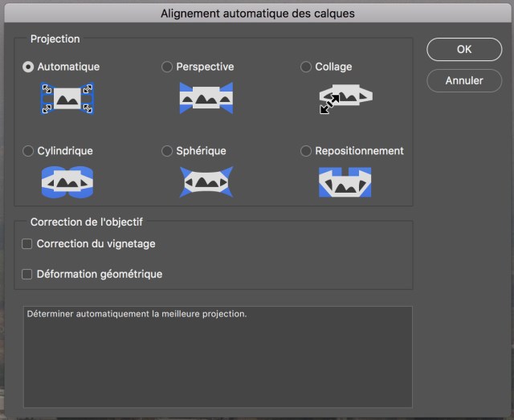Click the Collage projection preview icon

point(345,99)
